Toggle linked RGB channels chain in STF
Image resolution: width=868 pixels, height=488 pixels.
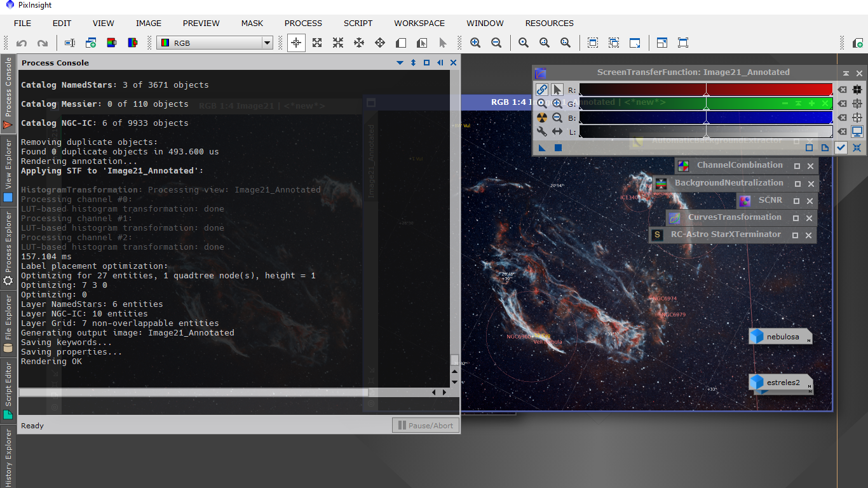click(541, 90)
